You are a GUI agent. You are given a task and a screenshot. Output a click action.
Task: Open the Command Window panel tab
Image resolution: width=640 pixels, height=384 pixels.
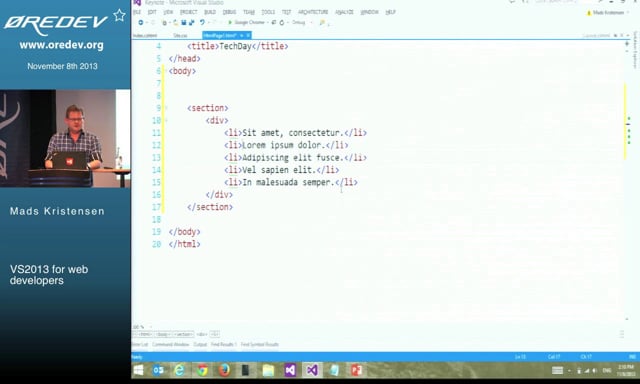171,345
